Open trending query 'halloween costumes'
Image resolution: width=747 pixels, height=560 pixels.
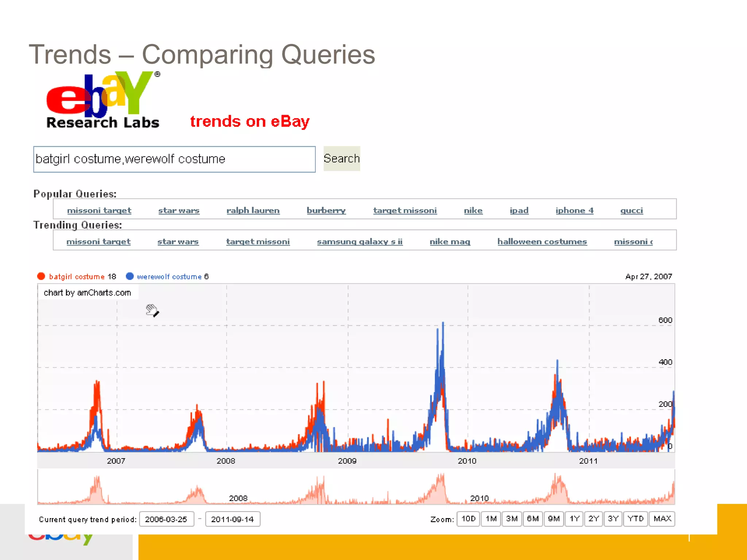point(542,241)
